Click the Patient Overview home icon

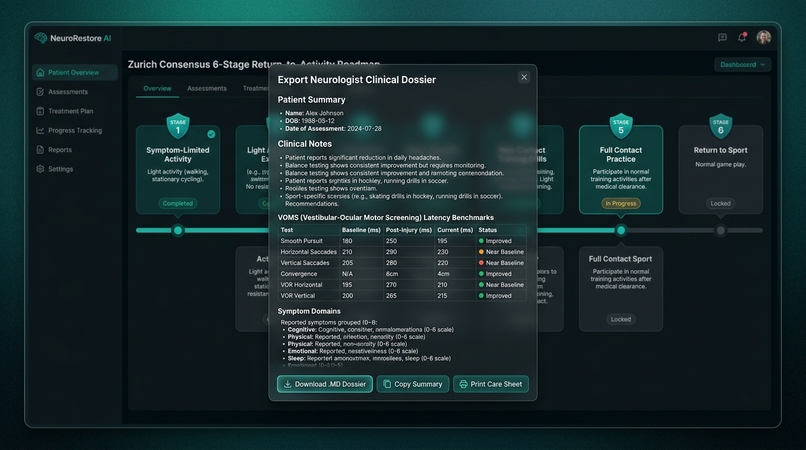tap(40, 73)
